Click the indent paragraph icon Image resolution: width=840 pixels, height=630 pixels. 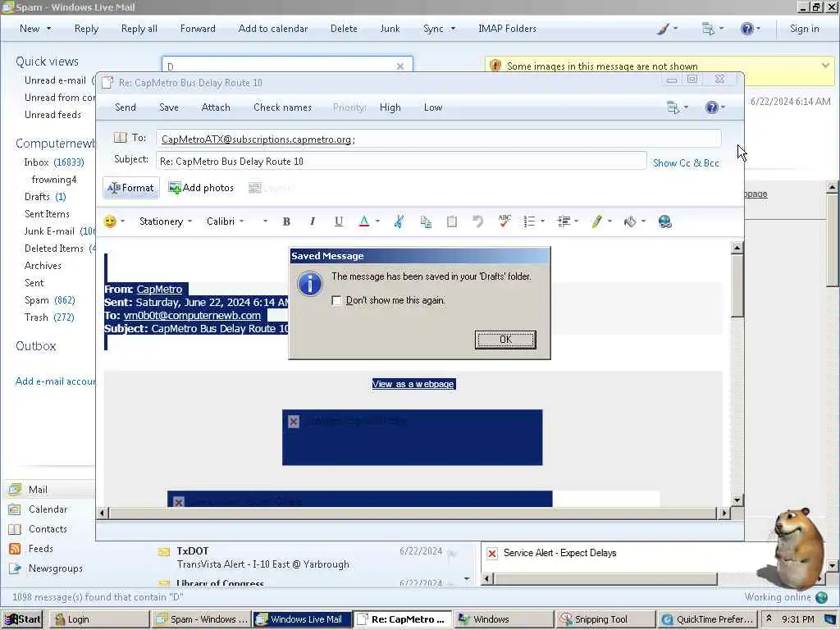[564, 221]
